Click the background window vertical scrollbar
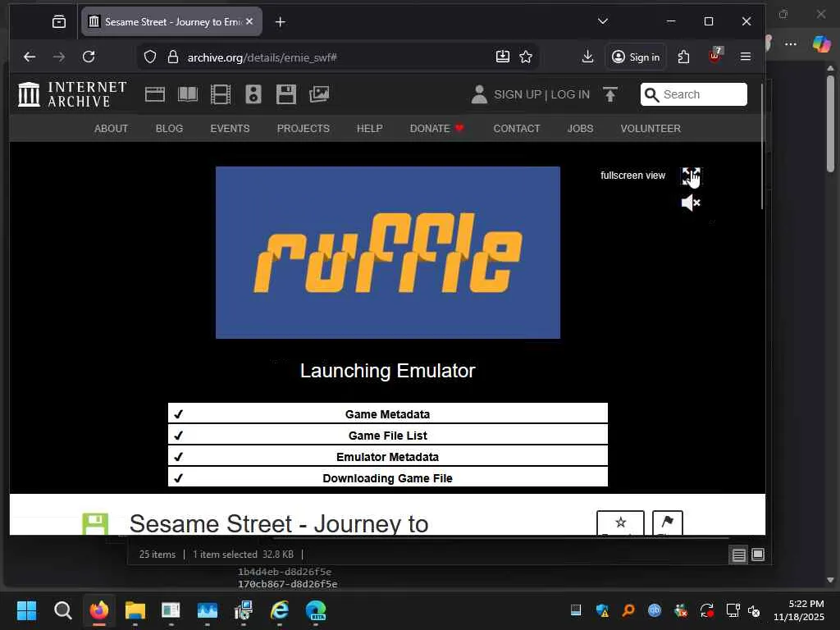Viewport: 840px width, 630px height. 830,123
